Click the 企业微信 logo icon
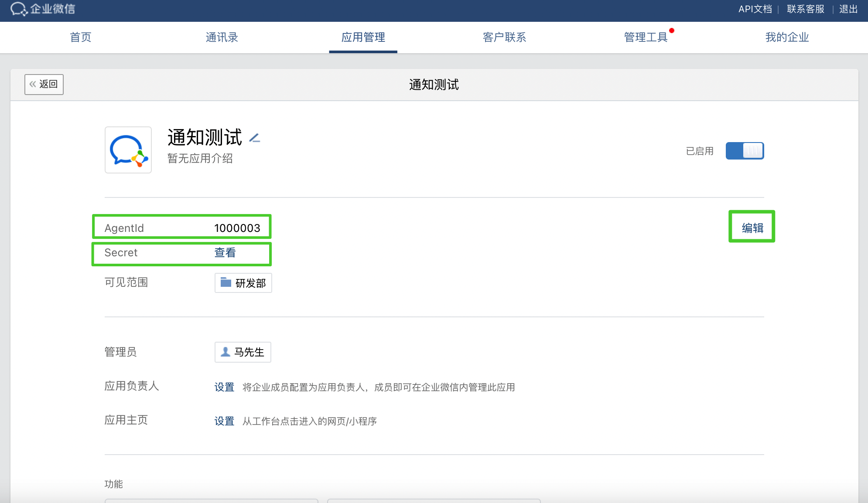The image size is (868, 503). [19, 9]
